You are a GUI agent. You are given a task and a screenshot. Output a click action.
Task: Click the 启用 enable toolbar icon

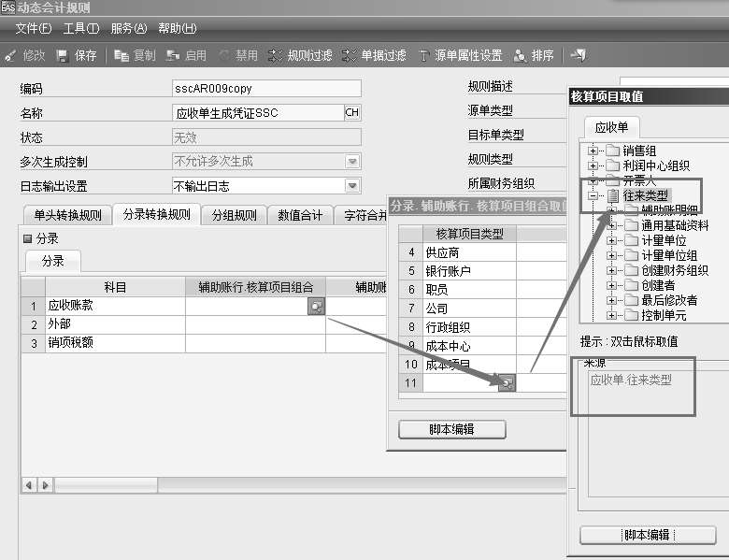point(173,56)
